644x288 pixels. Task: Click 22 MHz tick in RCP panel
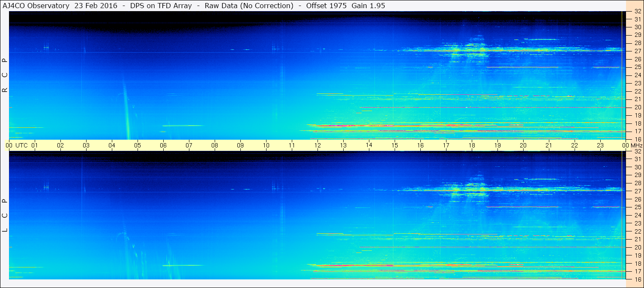point(637,91)
